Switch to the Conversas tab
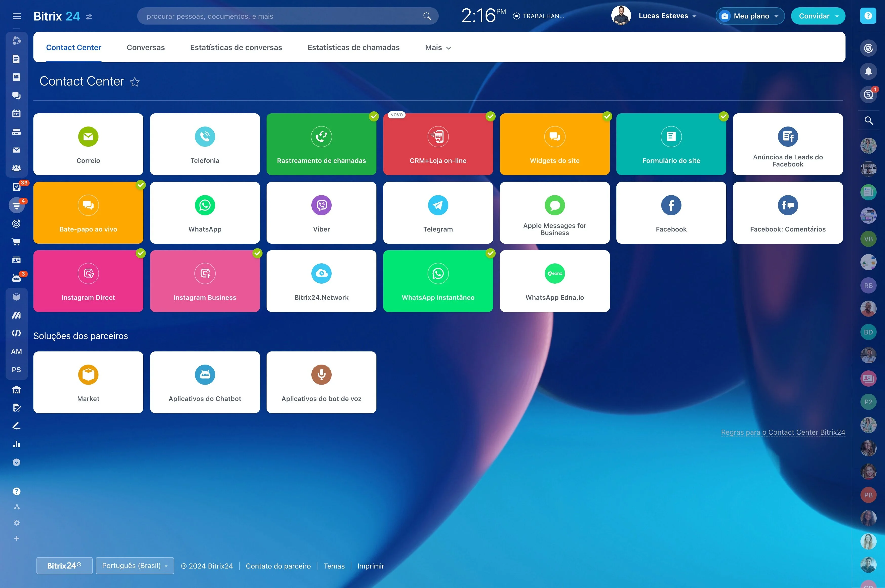The image size is (885, 588). [146, 48]
